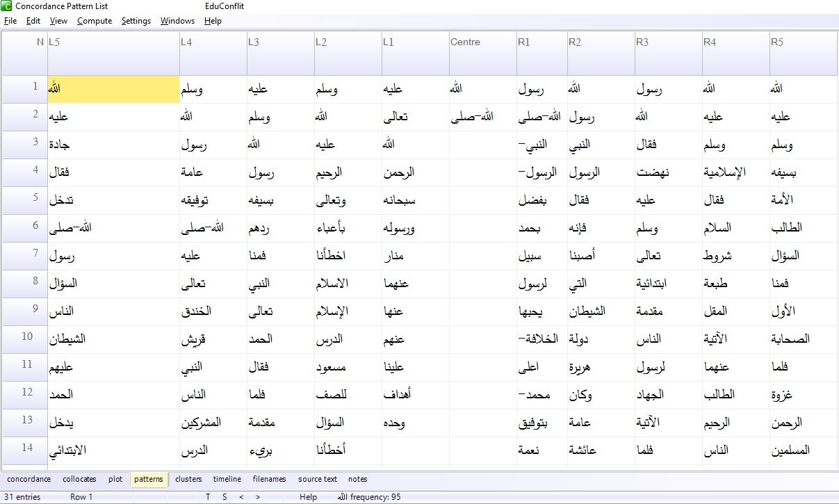This screenshot has width=839, height=504.
Task: Click the Help button in status bar
Action: (x=309, y=497)
